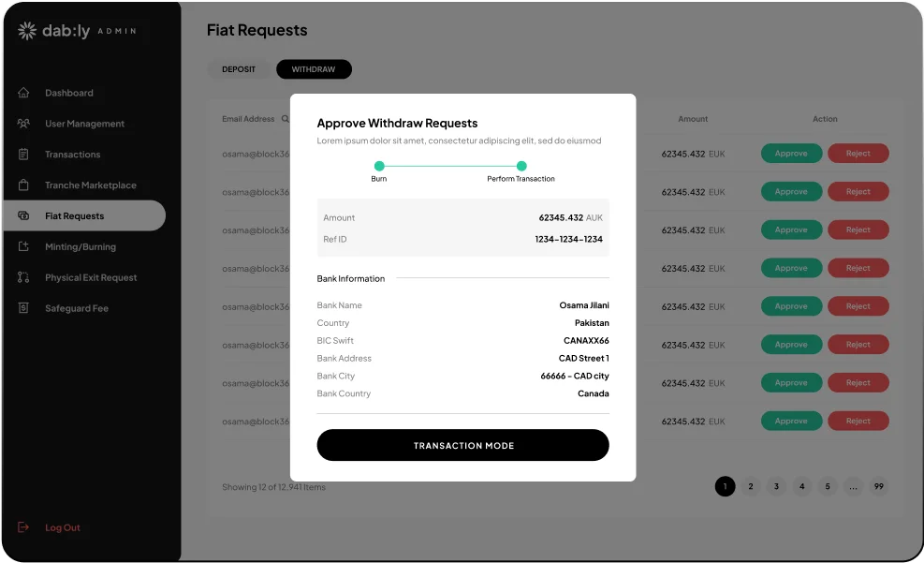924x563 pixels.
Task: Select the Withdraw tab
Action: [x=314, y=69]
